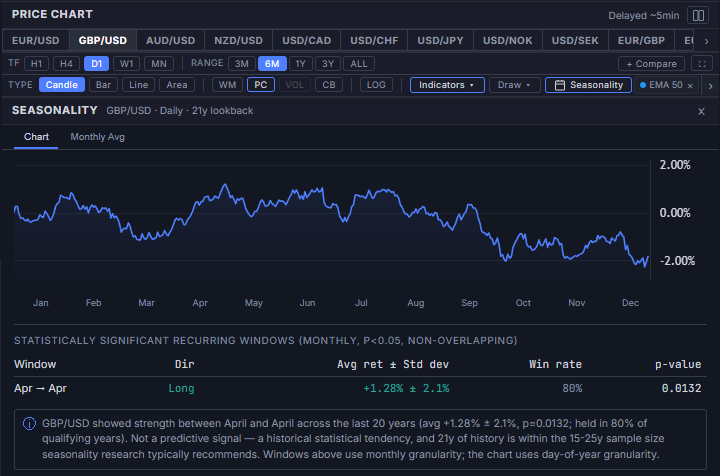Click the EMA 50 blue color dot
Viewport: 720px width, 476px height.
tap(643, 85)
